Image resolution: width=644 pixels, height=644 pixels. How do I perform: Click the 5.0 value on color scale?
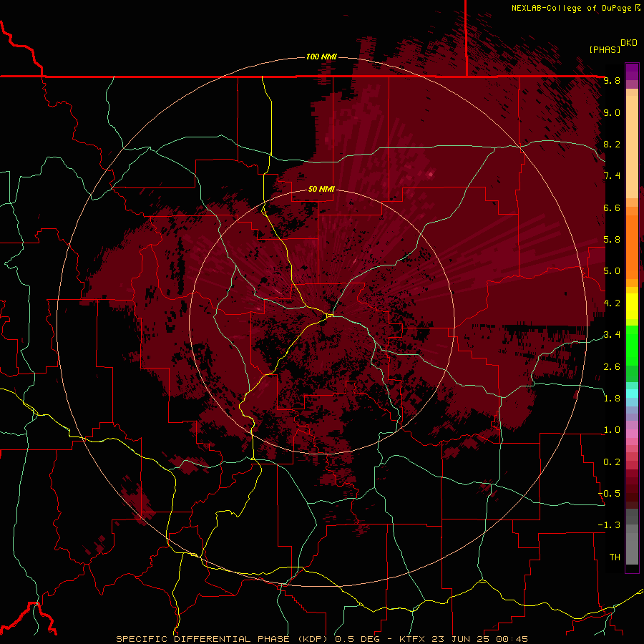[612, 271]
